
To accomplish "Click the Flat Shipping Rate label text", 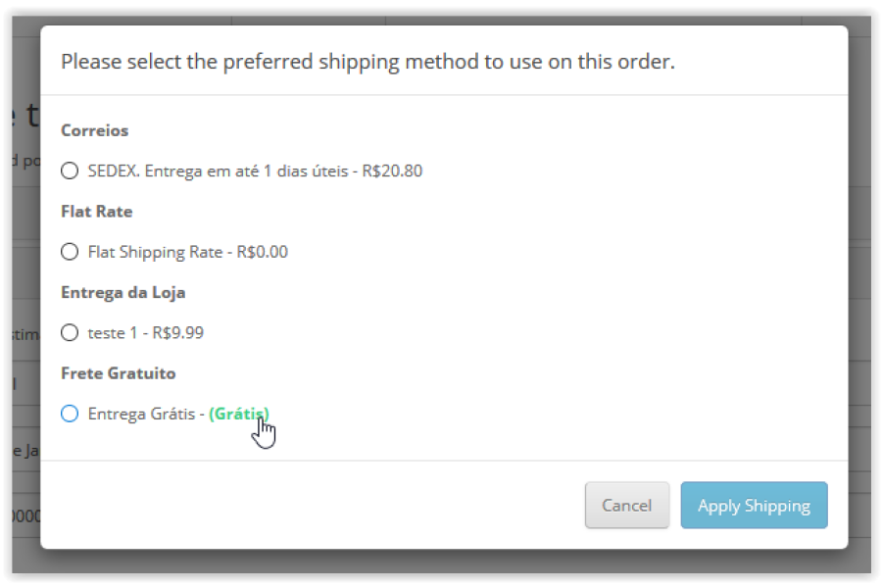I will (x=155, y=252).
